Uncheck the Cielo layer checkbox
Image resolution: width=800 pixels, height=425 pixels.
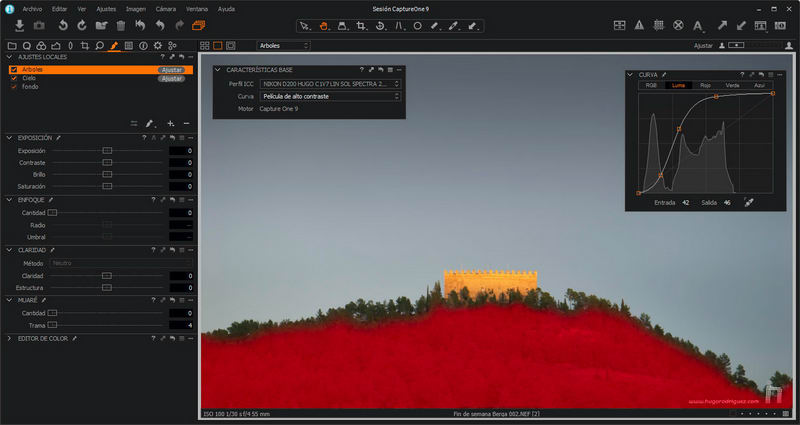click(x=14, y=78)
